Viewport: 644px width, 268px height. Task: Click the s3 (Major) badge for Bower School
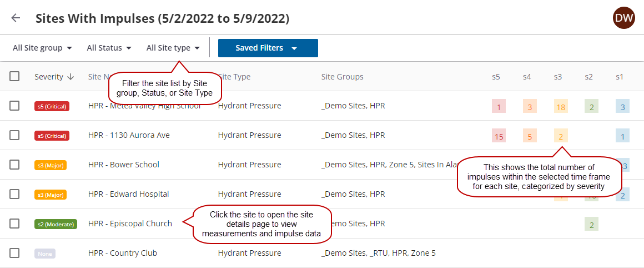click(x=51, y=165)
